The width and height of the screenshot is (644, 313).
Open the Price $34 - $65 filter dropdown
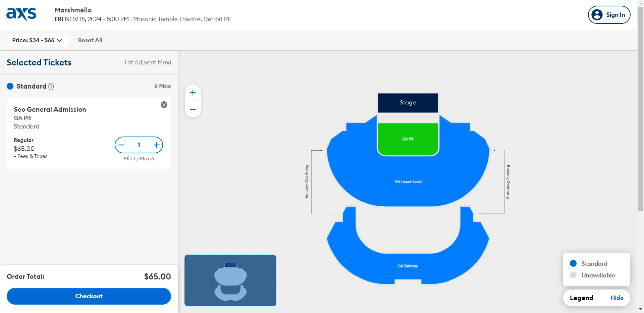coord(38,40)
